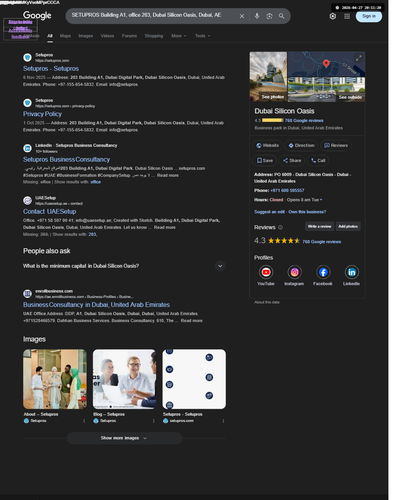
Task: Expand the opening hours dropdown arrow
Action: click(x=321, y=200)
